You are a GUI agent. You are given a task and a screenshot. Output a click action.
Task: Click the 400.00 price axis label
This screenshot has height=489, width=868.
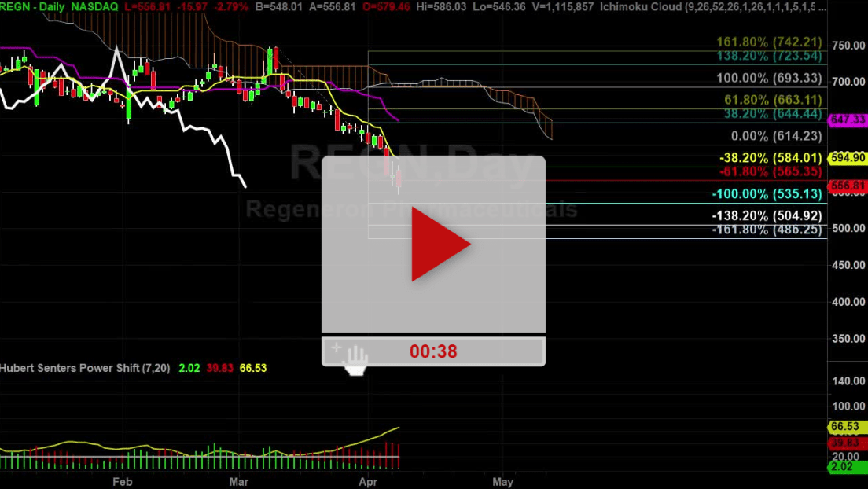848,302
